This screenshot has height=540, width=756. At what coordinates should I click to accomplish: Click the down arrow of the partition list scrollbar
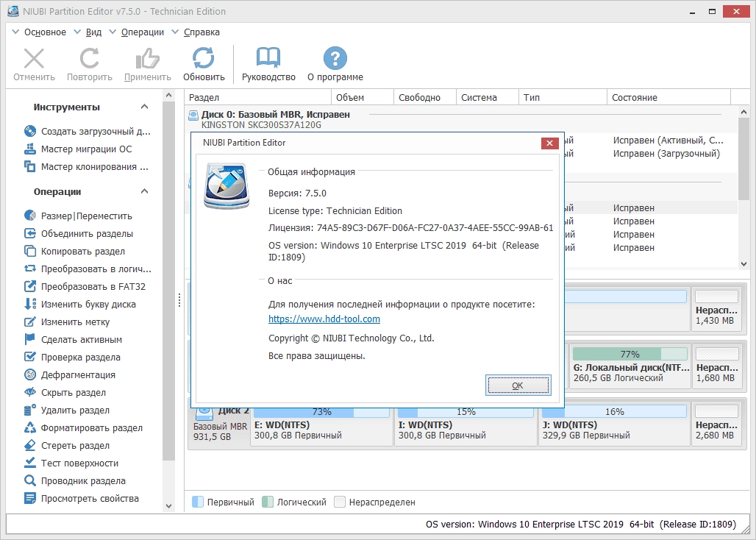743,263
